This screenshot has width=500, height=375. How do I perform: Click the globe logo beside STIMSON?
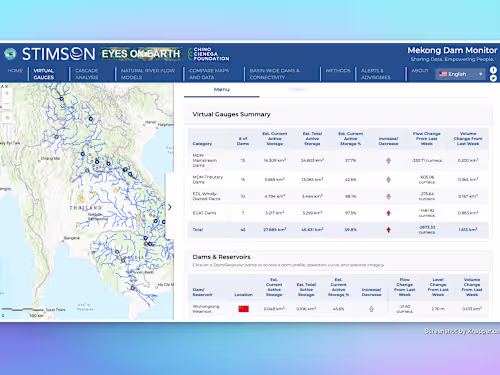(10, 54)
